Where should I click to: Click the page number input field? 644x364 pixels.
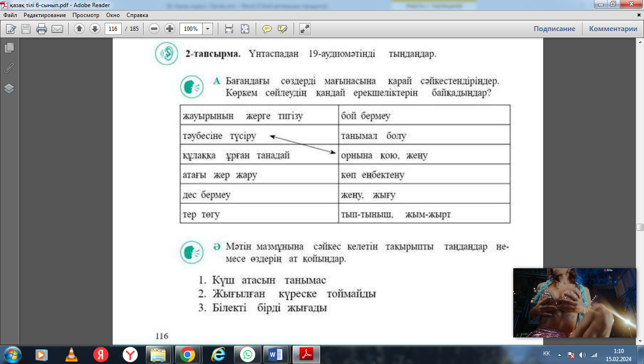(113, 29)
